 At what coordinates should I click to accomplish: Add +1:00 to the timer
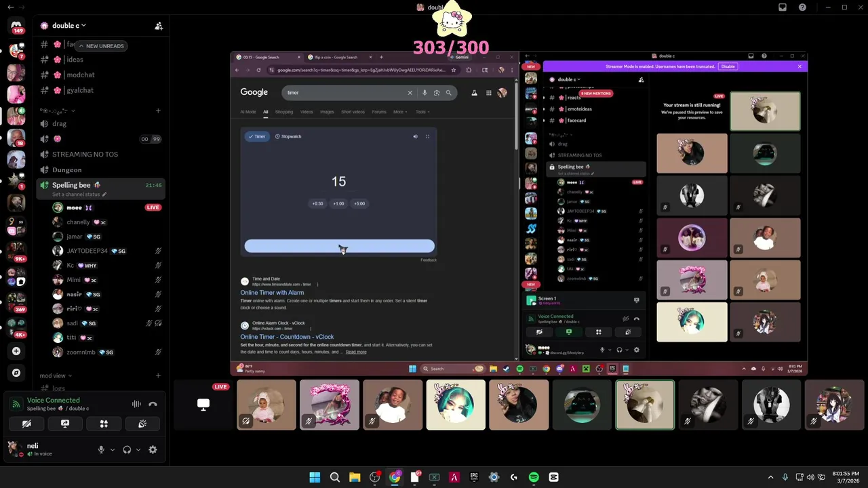[x=338, y=203]
